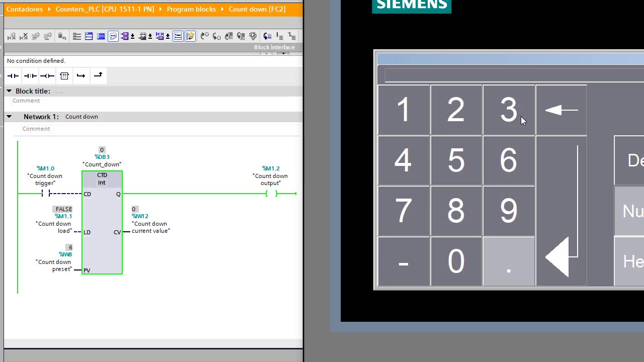Viewport: 644px width, 362px height.
Task: Click the Open all networks toolbar icon
Action: tap(89, 36)
